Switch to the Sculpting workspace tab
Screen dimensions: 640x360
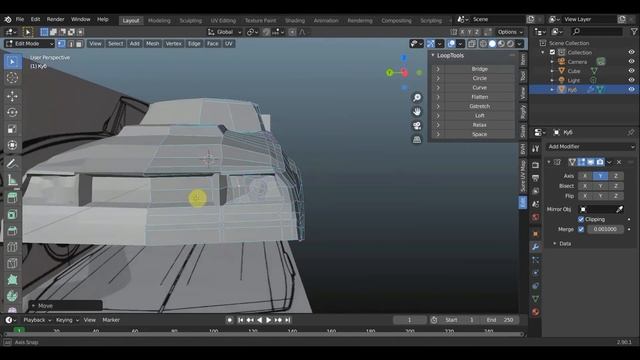coord(191,20)
